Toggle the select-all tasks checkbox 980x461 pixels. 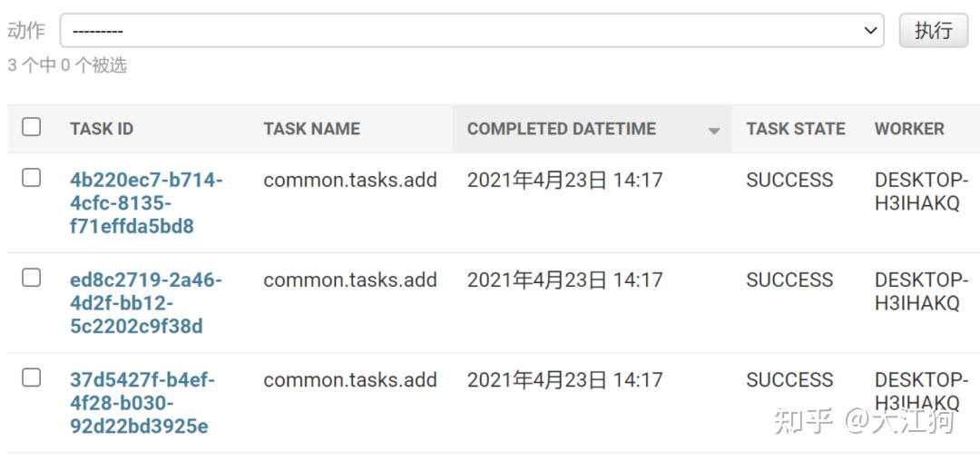[x=32, y=127]
